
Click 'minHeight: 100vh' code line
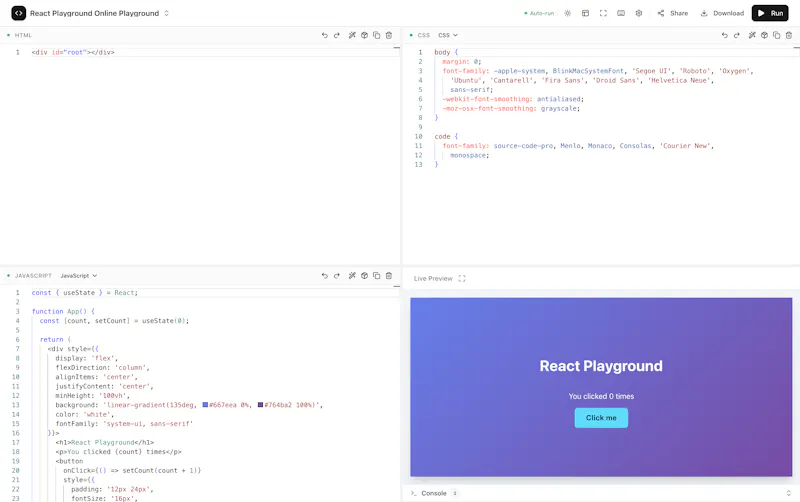93,395
